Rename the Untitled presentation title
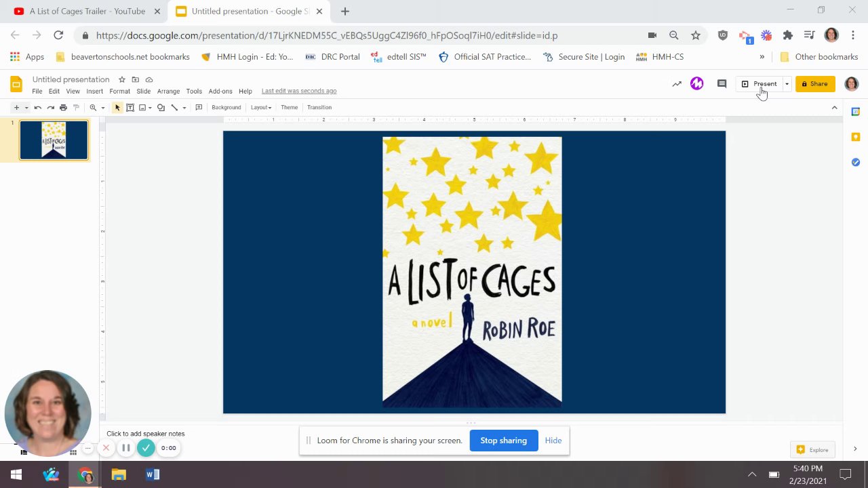Image resolution: width=868 pixels, height=488 pixels. click(x=71, y=79)
